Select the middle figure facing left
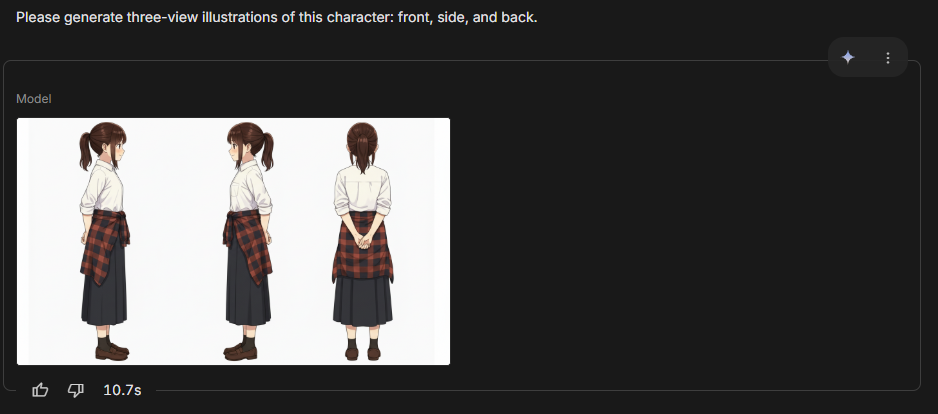938x414 pixels. coord(248,241)
